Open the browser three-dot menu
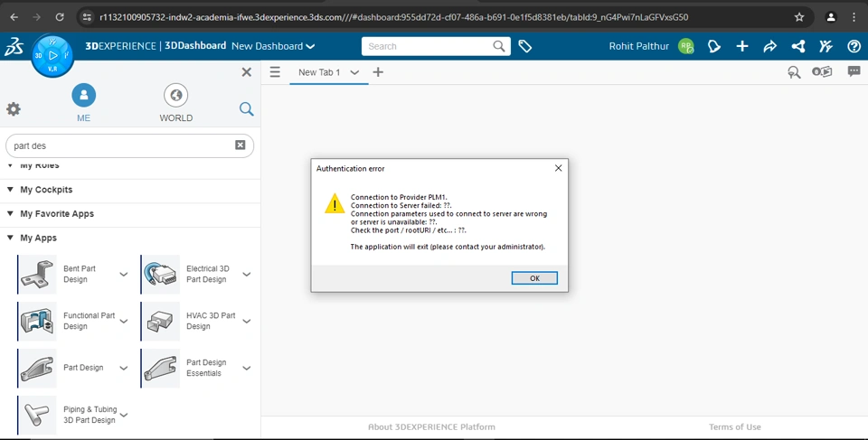This screenshot has width=868, height=440. [854, 17]
